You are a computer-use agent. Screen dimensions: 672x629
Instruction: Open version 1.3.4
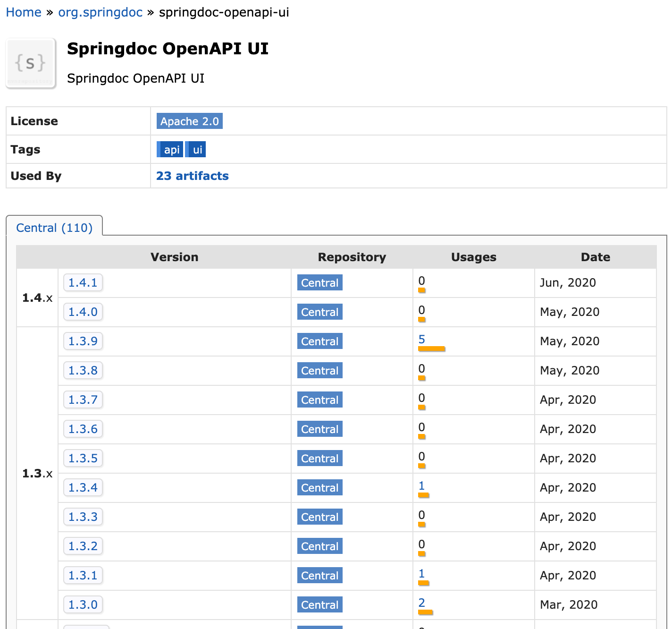83,488
